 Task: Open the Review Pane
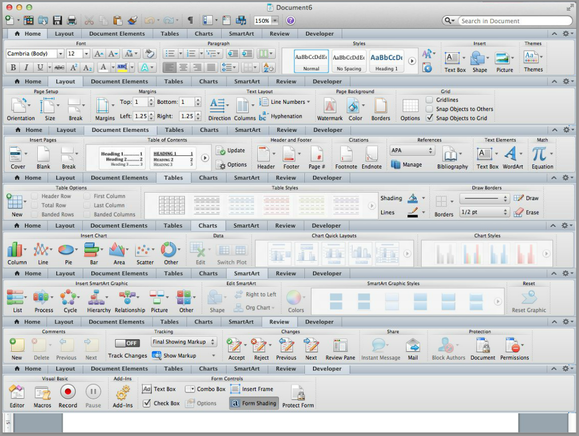tap(340, 346)
